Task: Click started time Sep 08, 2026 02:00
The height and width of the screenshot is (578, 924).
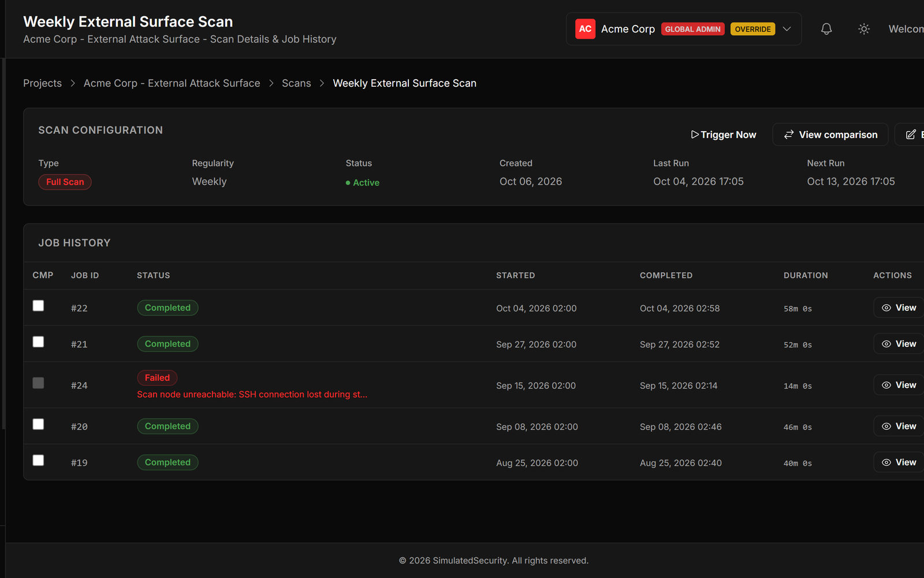Action: tap(537, 427)
